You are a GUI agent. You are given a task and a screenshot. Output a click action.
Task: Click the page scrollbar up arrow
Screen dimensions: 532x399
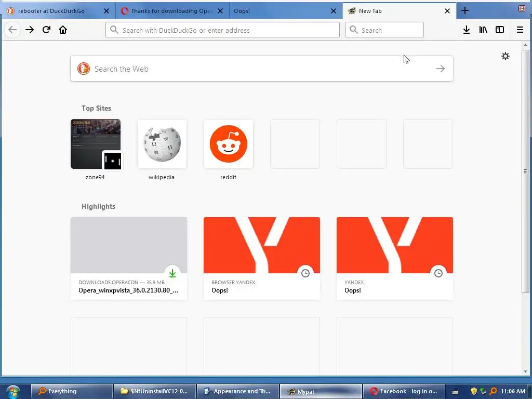pyautogui.click(x=525, y=45)
